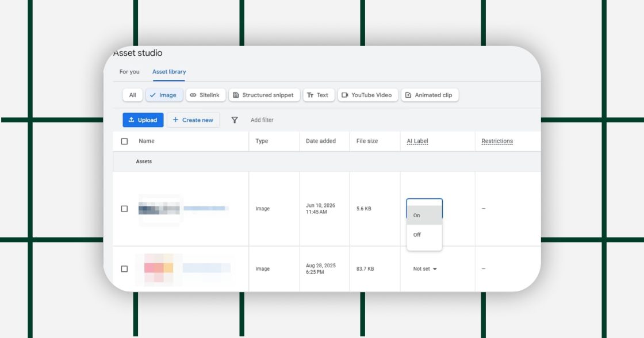
Task: Click the Add filter field
Action: coord(262,120)
